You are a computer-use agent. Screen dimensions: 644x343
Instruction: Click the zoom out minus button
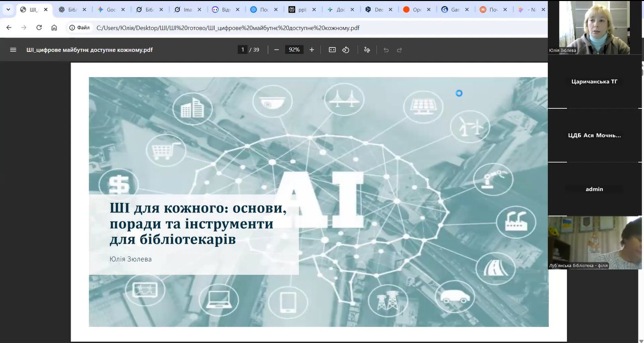point(276,49)
